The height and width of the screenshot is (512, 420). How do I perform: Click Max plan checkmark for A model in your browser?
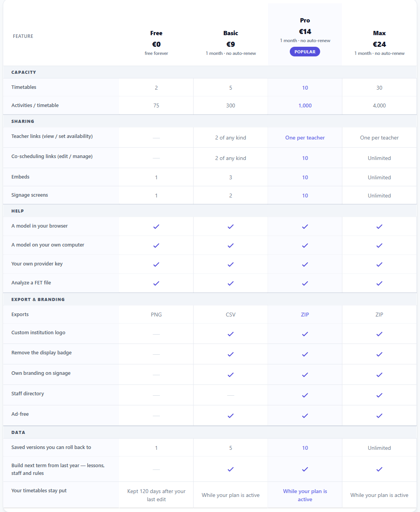coord(379,226)
